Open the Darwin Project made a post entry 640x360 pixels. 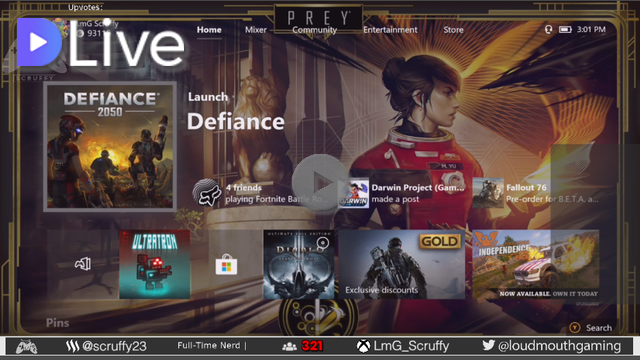tap(402, 193)
